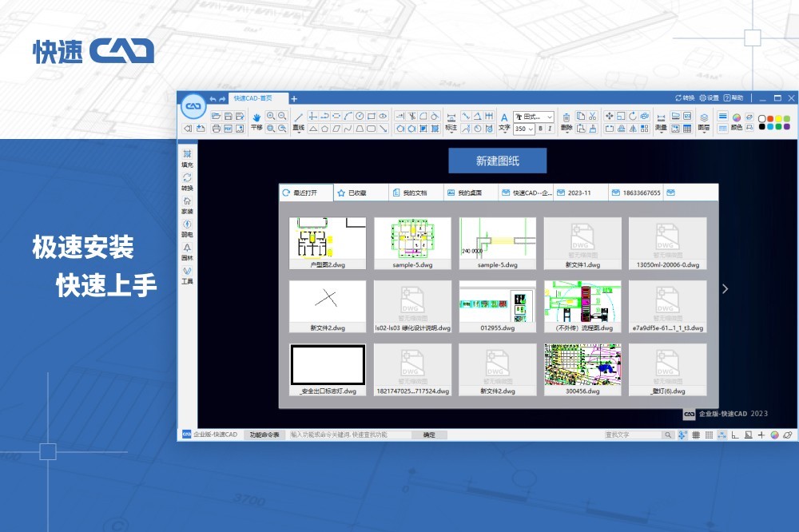Toggle crosshair plus icon in status bar
The width and height of the screenshot is (799, 532).
click(761, 435)
